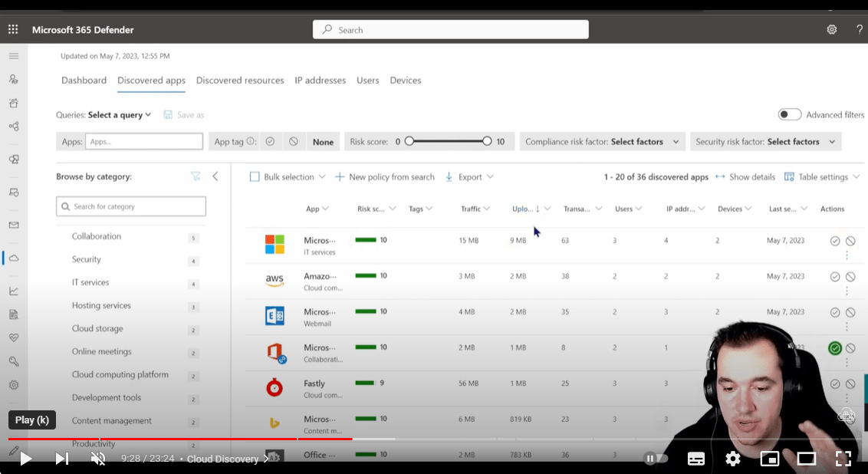
Task: Click the sanctioned app tag filter icon
Action: pos(270,141)
